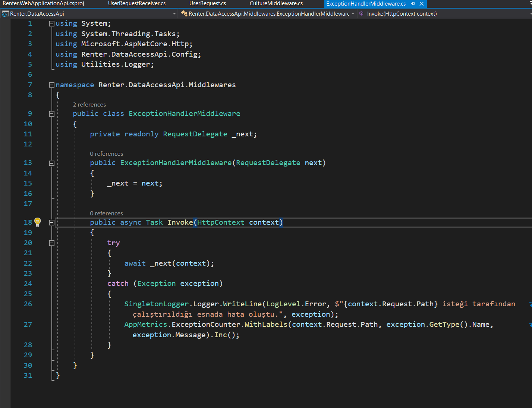
Task: Collapse the ExceptionHandlerMiddleware class outline
Action: (52, 114)
